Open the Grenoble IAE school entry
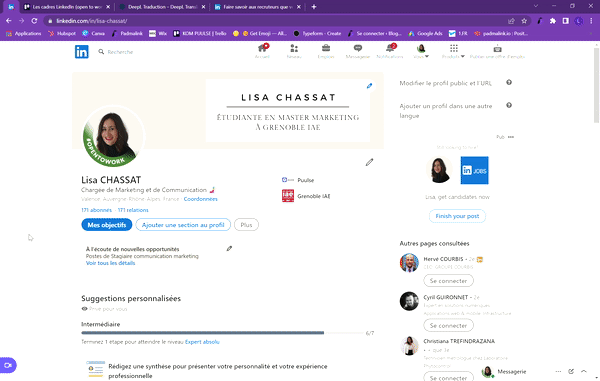This screenshot has height=381, width=600. [306, 196]
